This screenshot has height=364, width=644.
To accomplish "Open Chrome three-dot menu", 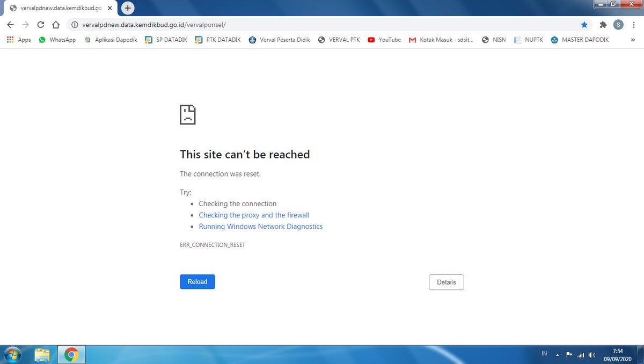I will (x=634, y=25).
